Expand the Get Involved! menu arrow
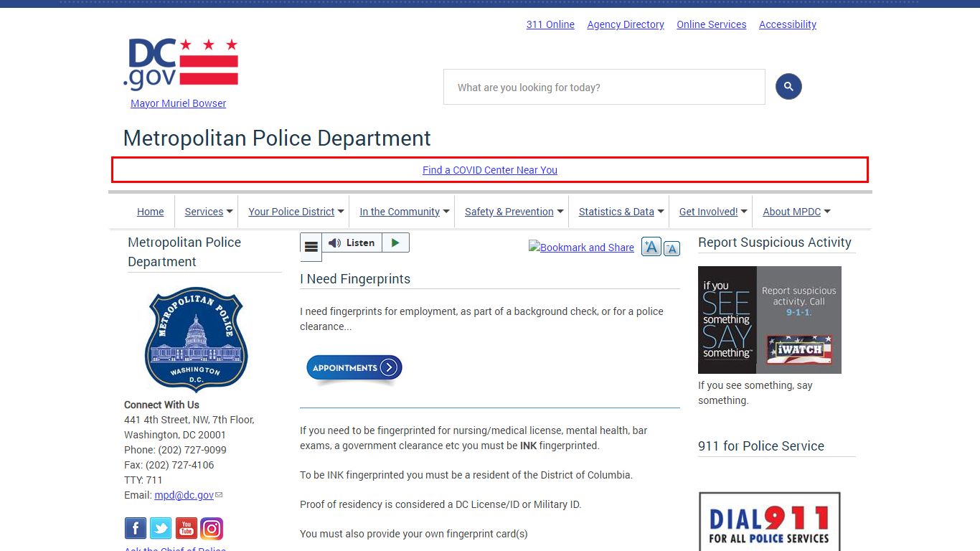The width and height of the screenshot is (980, 551). tap(744, 212)
